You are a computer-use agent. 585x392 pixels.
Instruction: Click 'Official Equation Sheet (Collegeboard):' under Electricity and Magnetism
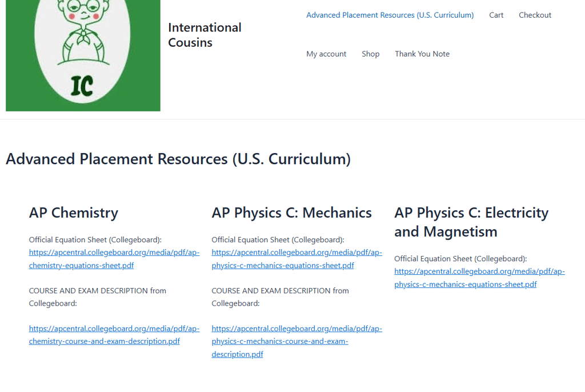coord(460,259)
